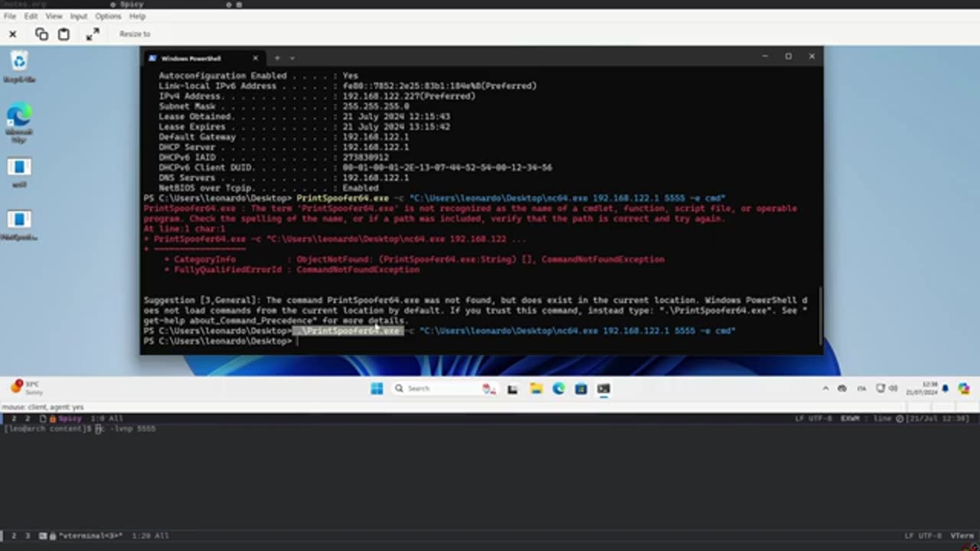The height and width of the screenshot is (551, 980).
Task: Open the Microsoft Edge desktop shortcut
Action: point(19,122)
